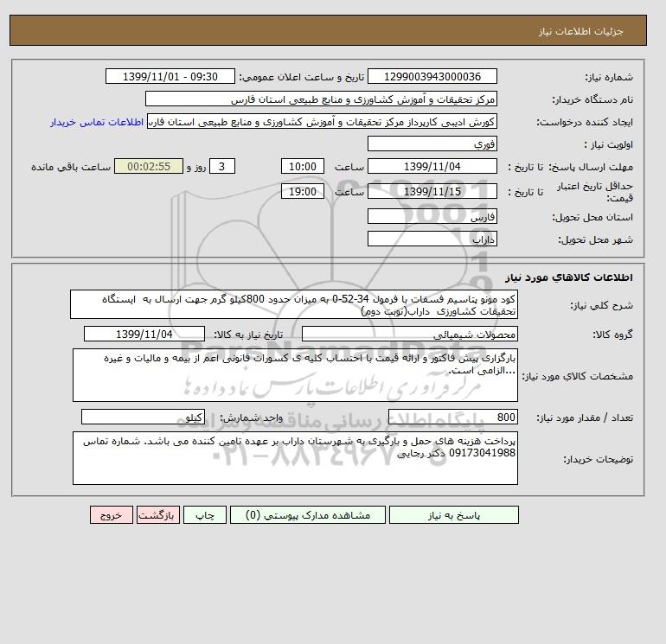
Task: Click the remaining time counter 00:02:55
Action: pyautogui.click(x=149, y=167)
